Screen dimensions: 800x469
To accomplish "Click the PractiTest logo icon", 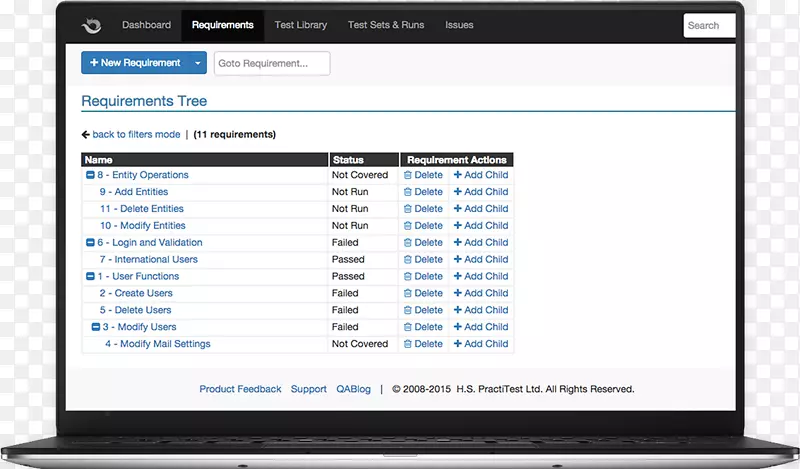I will coord(91,26).
